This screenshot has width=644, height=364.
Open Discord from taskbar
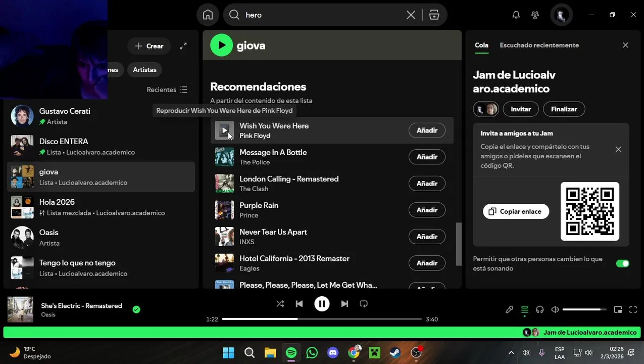pyautogui.click(x=333, y=352)
